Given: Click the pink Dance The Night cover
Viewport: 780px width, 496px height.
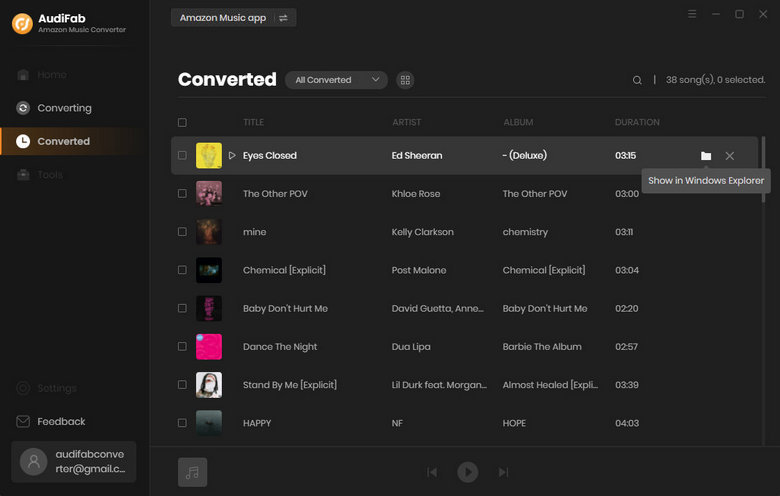Looking at the screenshot, I should (x=209, y=346).
